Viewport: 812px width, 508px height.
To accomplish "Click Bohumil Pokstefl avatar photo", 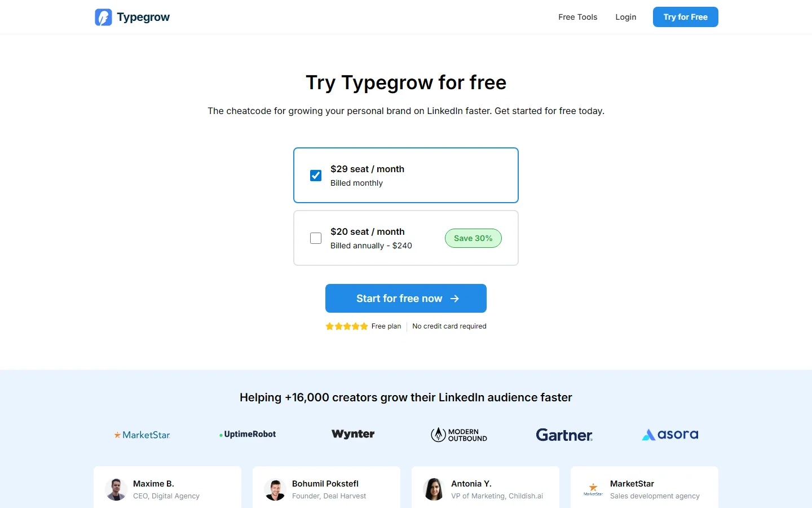I will click(x=275, y=489).
